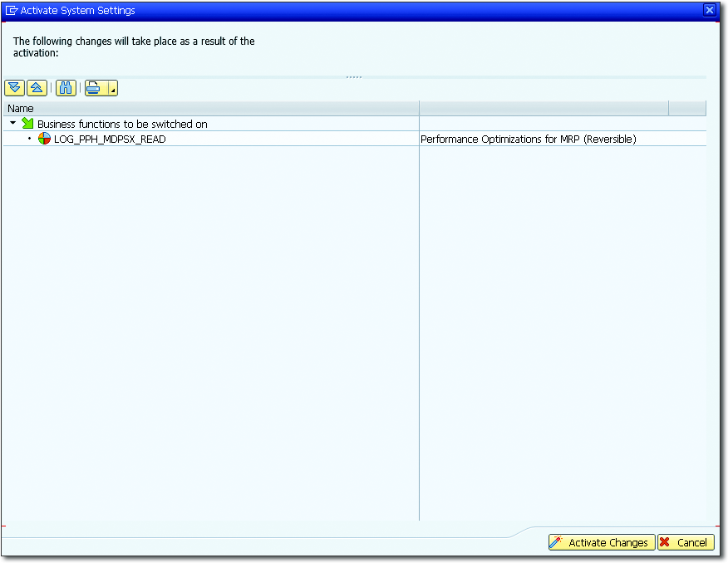Click the Expand All toolbar icon
The height and width of the screenshot is (563, 728).
click(14, 88)
